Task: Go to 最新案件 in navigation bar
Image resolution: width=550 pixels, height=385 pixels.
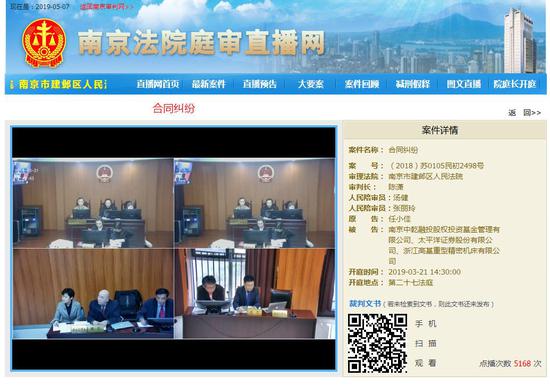Action: (x=208, y=84)
